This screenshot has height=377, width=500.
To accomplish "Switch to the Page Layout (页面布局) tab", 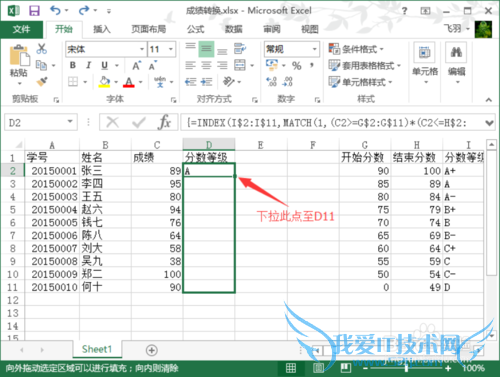I will tap(149, 29).
